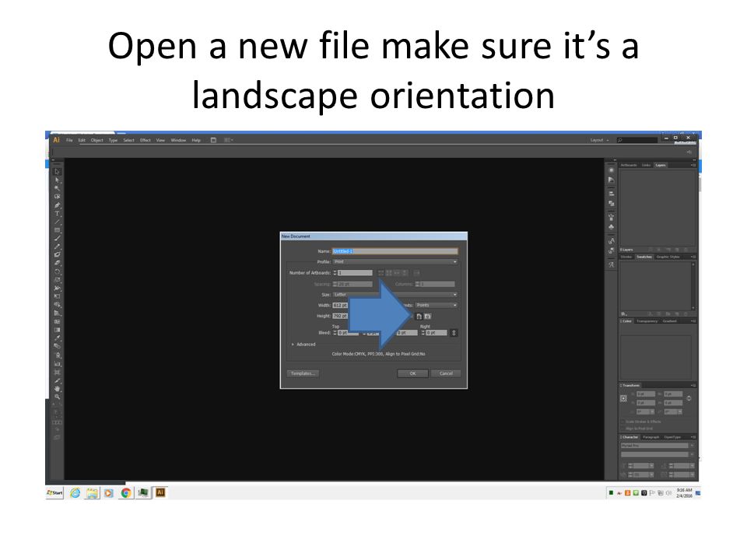Click OK in New Document dialog
Image resolution: width=747 pixels, height=560 pixels.
[x=412, y=373]
